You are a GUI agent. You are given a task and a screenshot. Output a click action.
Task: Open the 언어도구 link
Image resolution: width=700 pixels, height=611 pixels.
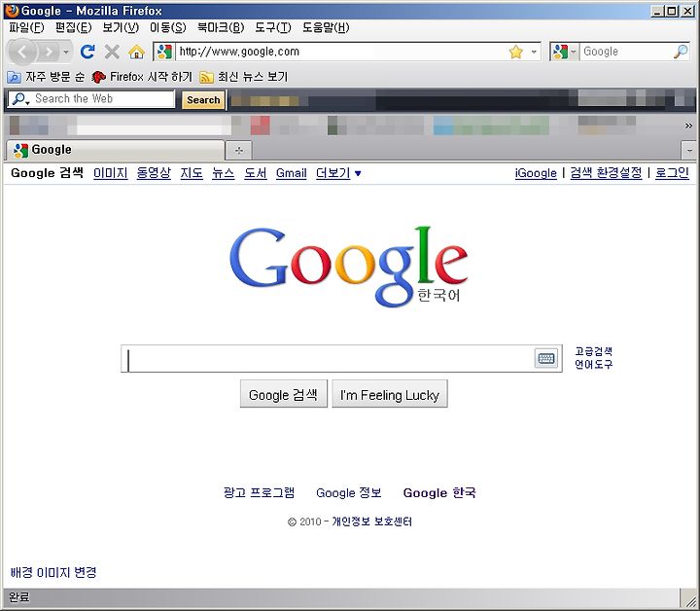coord(593,365)
